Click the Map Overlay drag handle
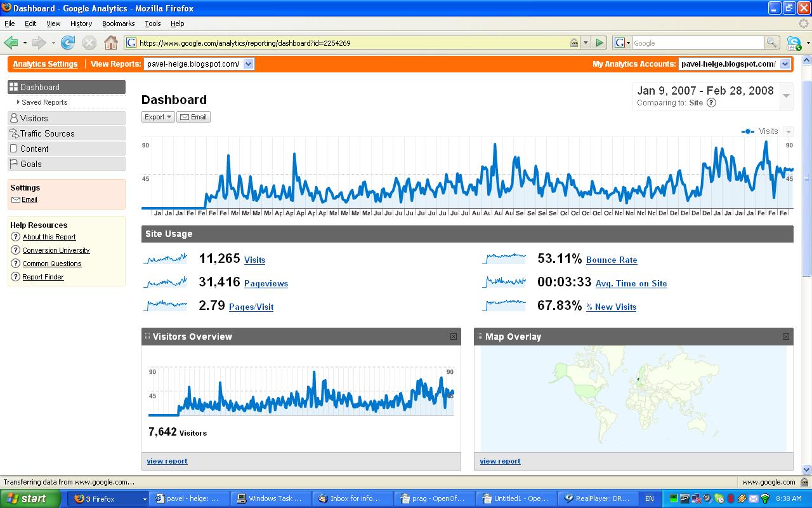Viewport: 812px width, 508px height. 480,337
